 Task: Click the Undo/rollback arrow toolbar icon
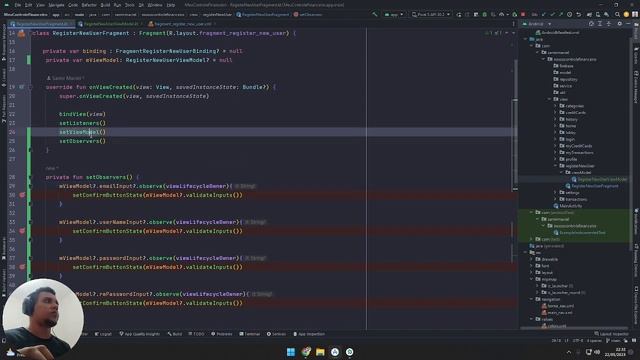[579, 14]
